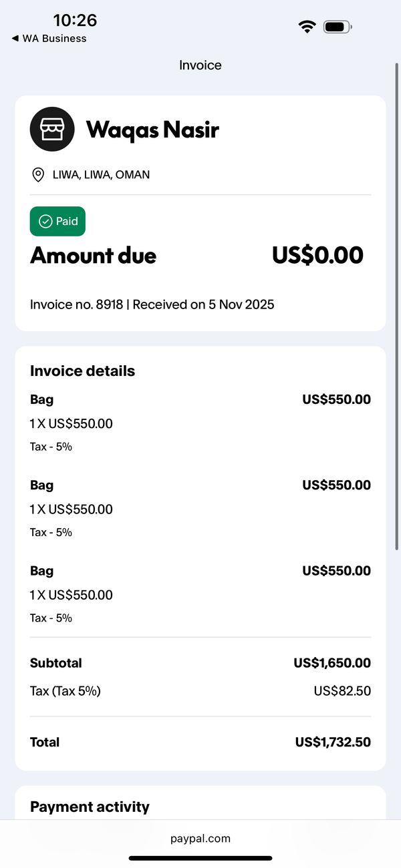Tap the battery status icon
The height and width of the screenshot is (868, 401).
tap(337, 27)
